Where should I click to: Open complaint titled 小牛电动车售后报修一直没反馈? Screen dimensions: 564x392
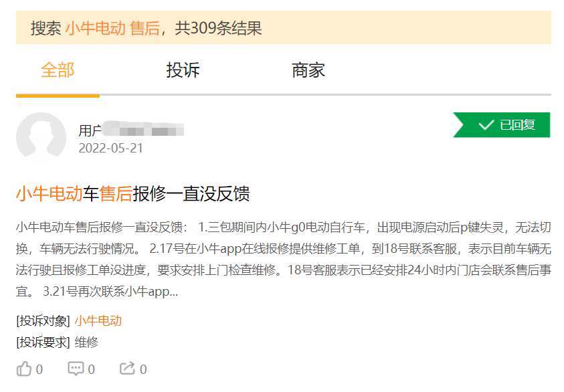(x=132, y=193)
